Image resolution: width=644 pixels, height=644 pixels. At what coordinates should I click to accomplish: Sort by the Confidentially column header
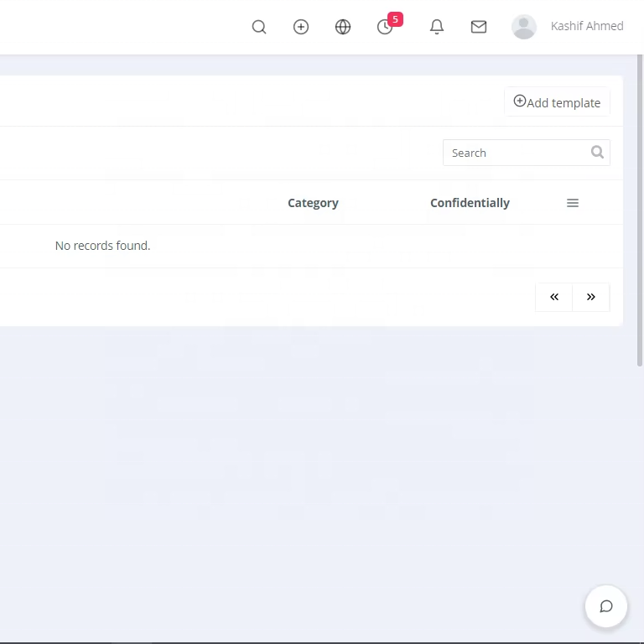(470, 203)
